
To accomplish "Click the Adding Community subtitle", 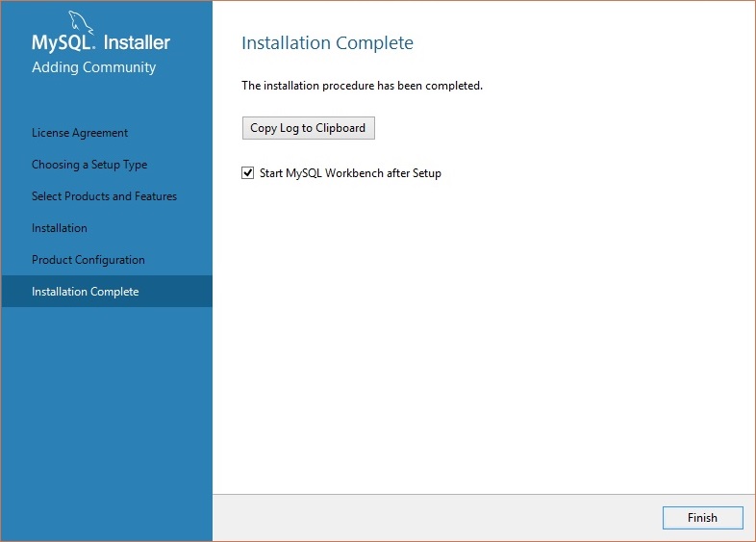I will pyautogui.click(x=93, y=67).
